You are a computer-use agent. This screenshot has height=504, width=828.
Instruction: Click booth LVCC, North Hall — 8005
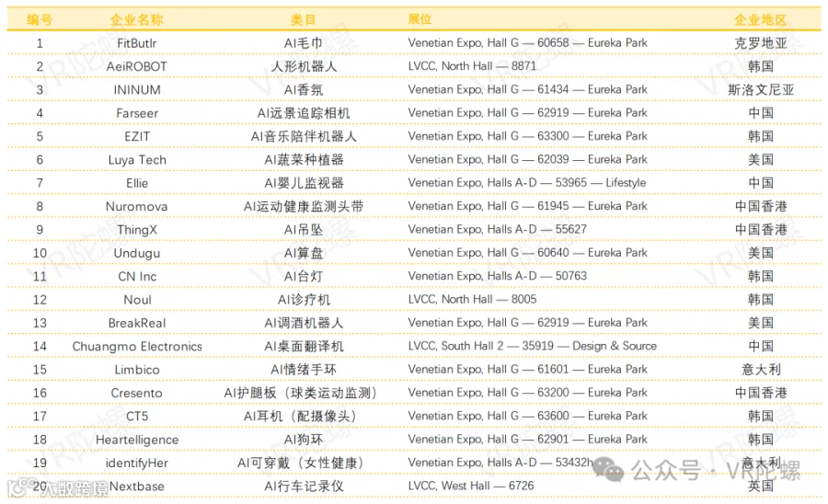(472, 299)
